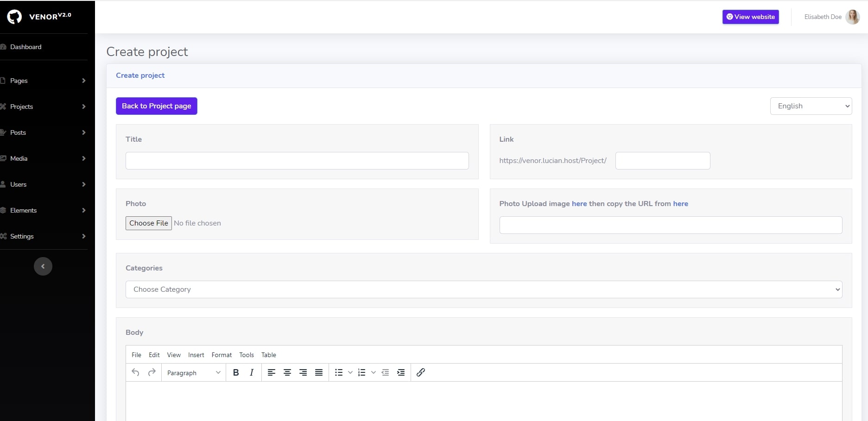The width and height of the screenshot is (868, 421).
Task: Click the redo arrow icon
Action: [152, 372]
